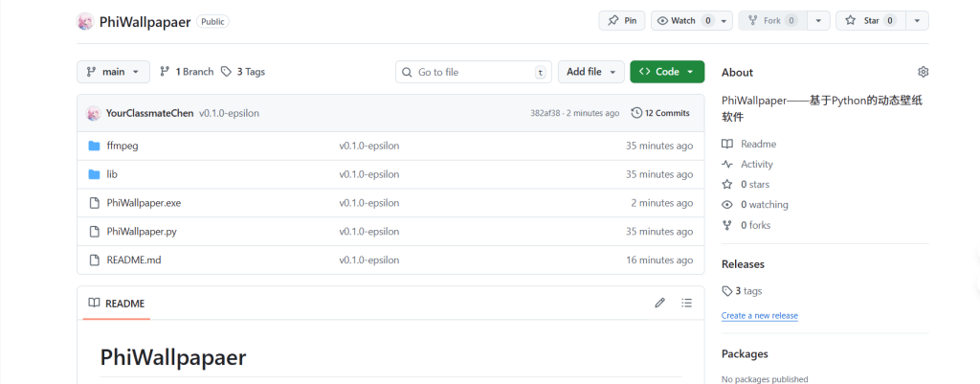Click the README.md file icon
980x384 pixels.
(x=95, y=260)
